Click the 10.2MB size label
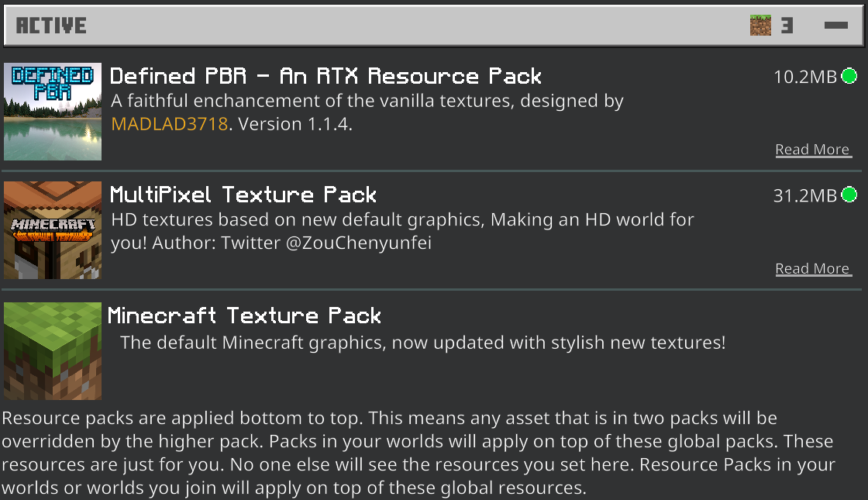The height and width of the screenshot is (500, 868). pyautogui.click(x=805, y=77)
